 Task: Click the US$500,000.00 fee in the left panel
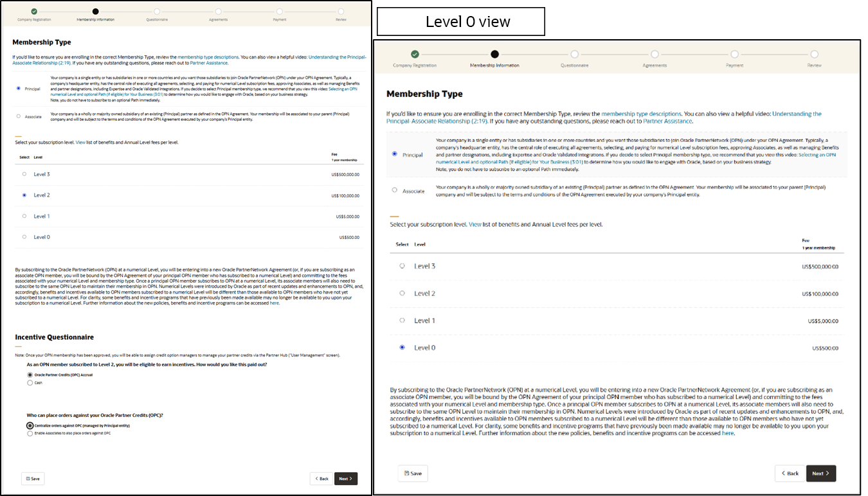345,174
